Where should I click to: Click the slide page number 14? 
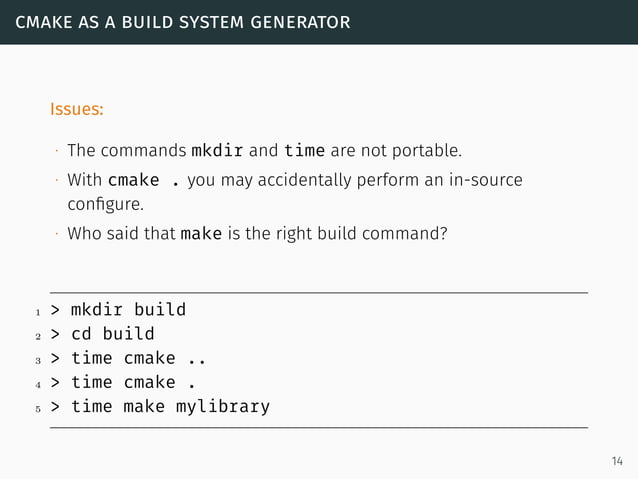point(616,461)
